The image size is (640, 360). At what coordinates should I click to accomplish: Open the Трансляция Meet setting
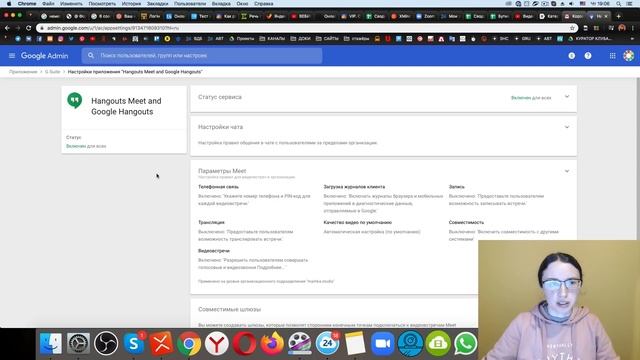(211, 222)
